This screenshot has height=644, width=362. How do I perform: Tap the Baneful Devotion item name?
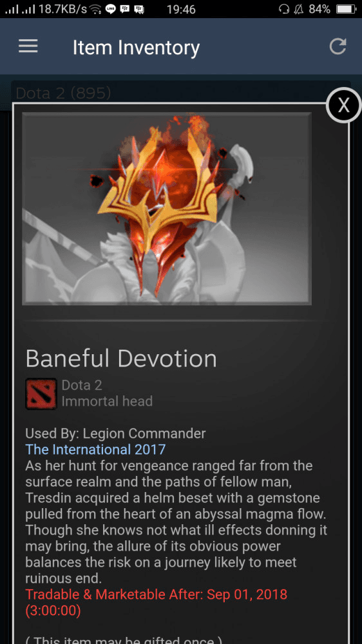pos(121,359)
